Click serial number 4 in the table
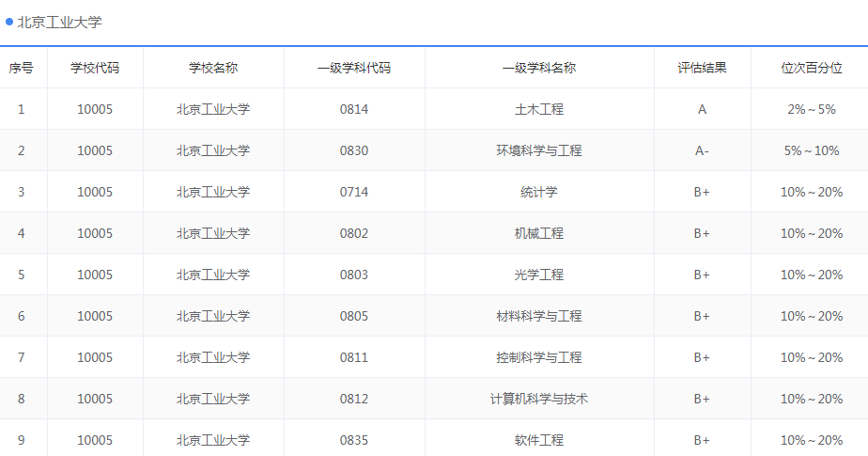The width and height of the screenshot is (868, 456). 21,233
